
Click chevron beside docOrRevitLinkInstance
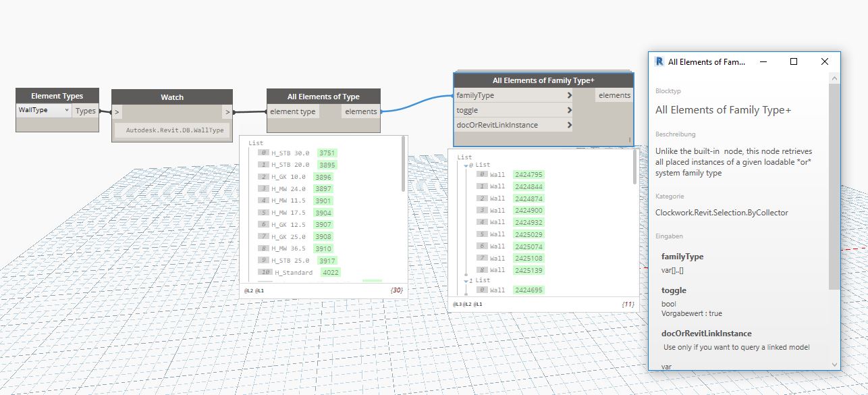pyautogui.click(x=570, y=125)
